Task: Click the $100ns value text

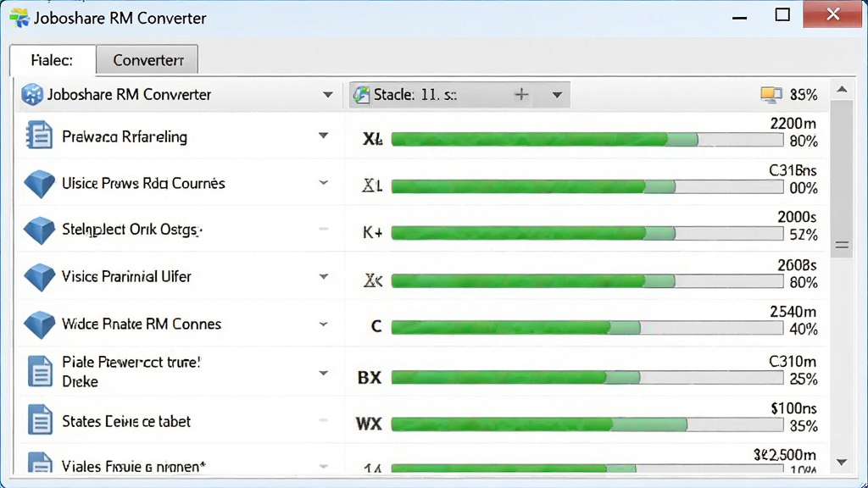Action: 793,408
